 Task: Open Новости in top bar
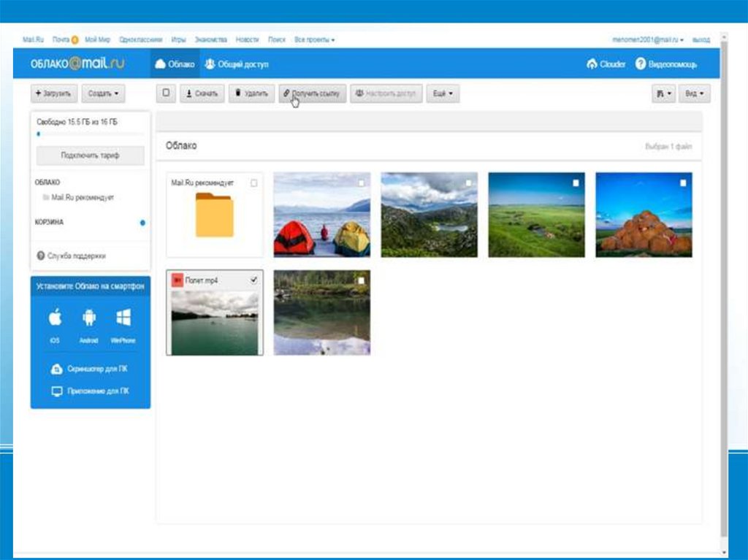click(x=247, y=39)
